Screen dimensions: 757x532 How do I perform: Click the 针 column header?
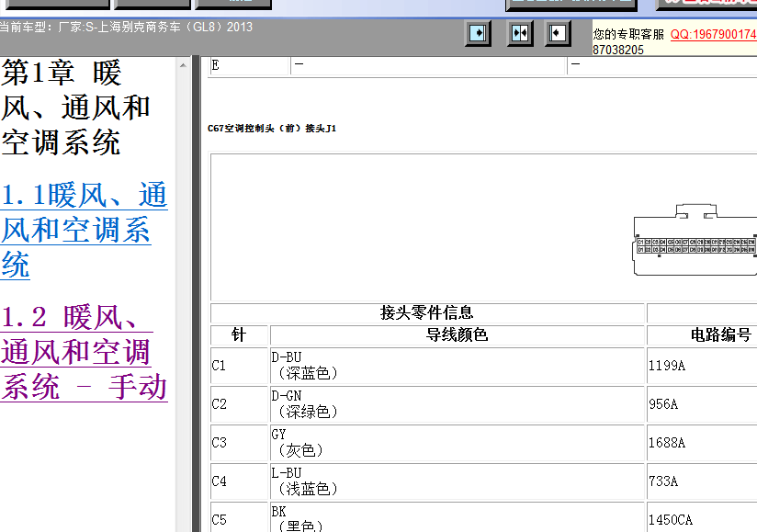click(x=239, y=334)
